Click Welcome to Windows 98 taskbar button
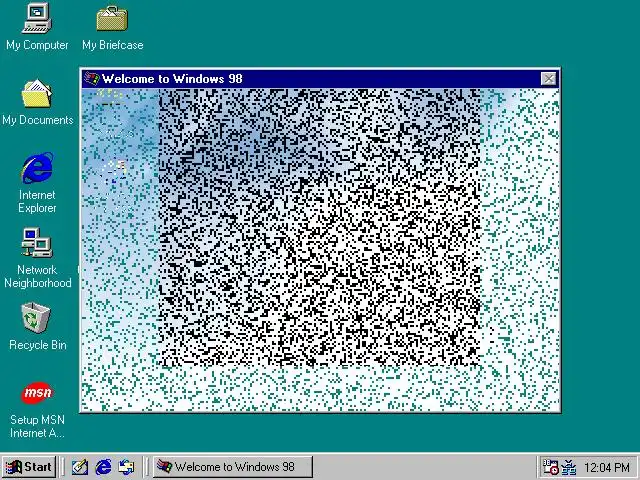Image resolution: width=640 pixels, height=480 pixels. tap(233, 467)
